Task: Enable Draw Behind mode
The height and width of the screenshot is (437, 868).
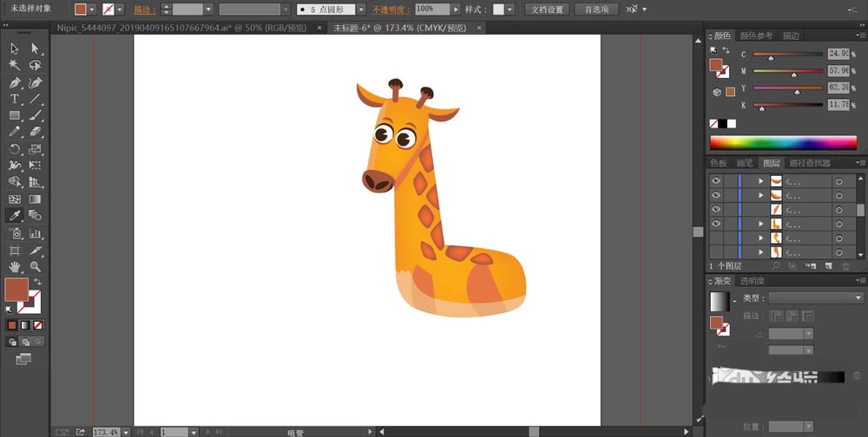Action: click(x=25, y=342)
